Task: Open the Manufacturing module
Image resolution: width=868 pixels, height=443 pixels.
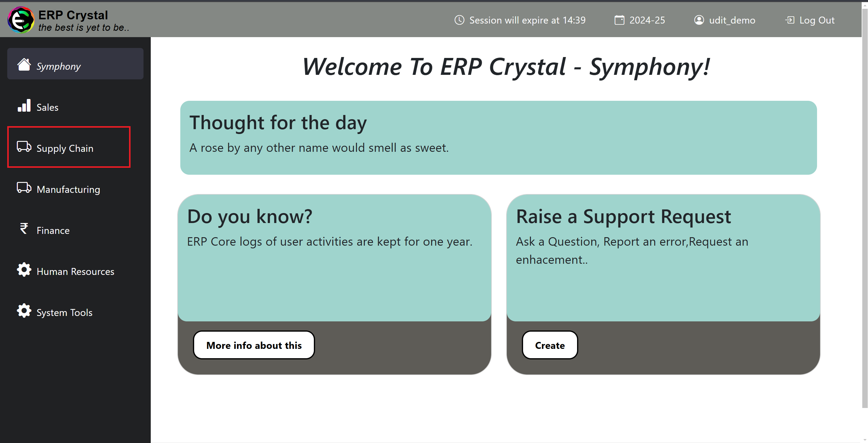Action: coord(68,189)
